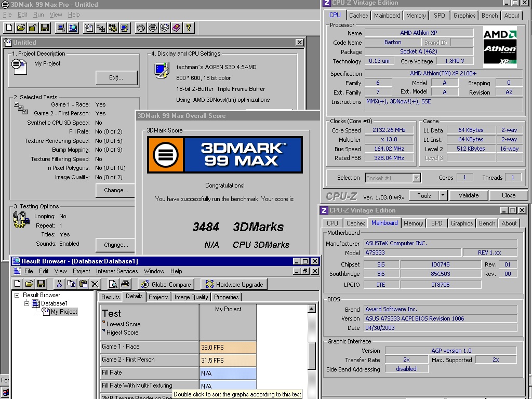Open SPD tab in CPU-Z mainboard window

(436, 223)
